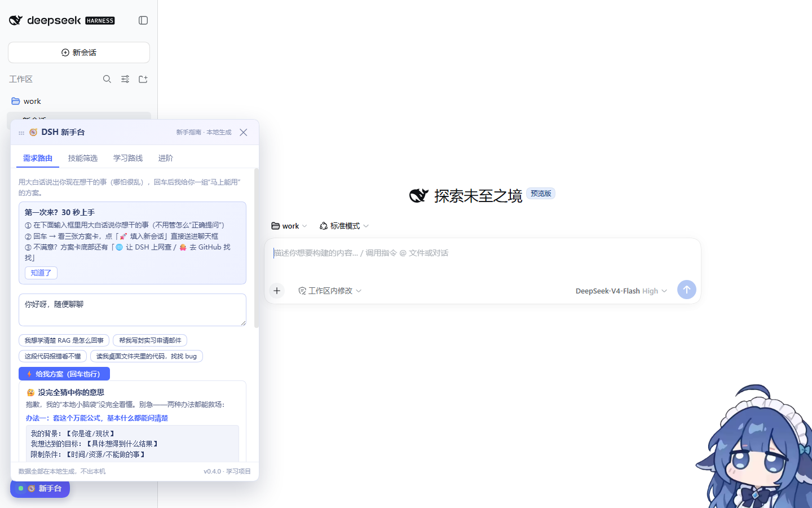Open the 标准模式 mode dropdown
The width and height of the screenshot is (812, 508).
(x=345, y=226)
